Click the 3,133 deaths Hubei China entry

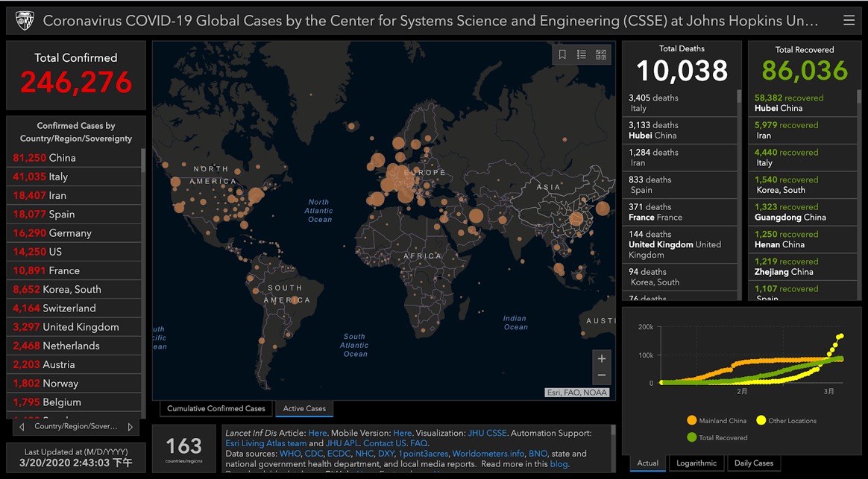679,130
